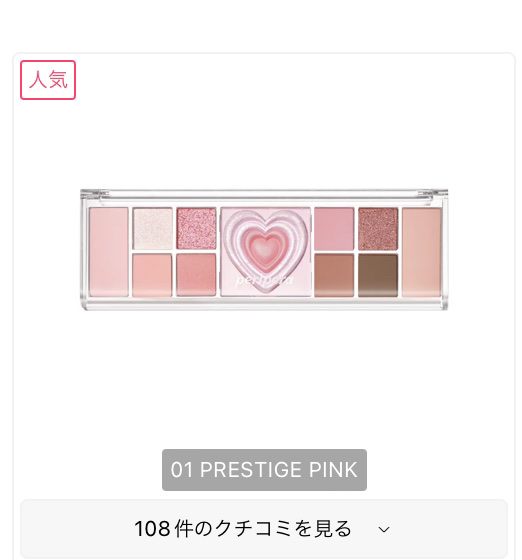This screenshot has height=560, width=522.
Task: Pick the warm brown shade below mauve pink
Action: [x=334, y=275]
